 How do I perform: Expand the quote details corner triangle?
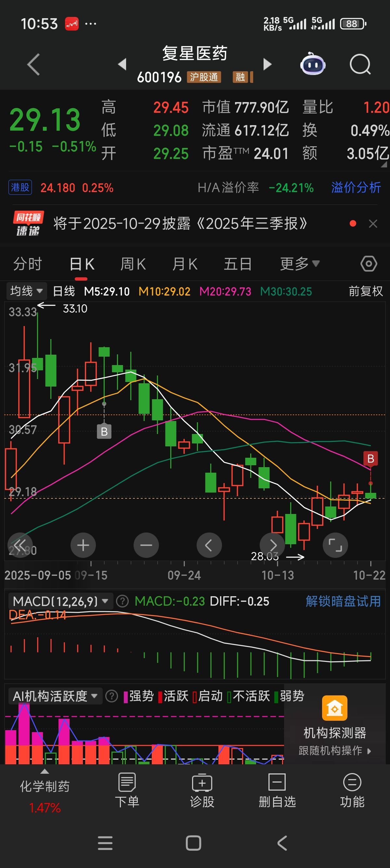click(x=383, y=164)
